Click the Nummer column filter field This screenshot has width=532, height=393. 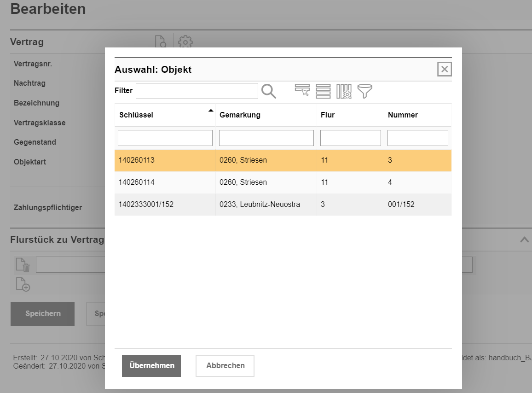(x=417, y=138)
